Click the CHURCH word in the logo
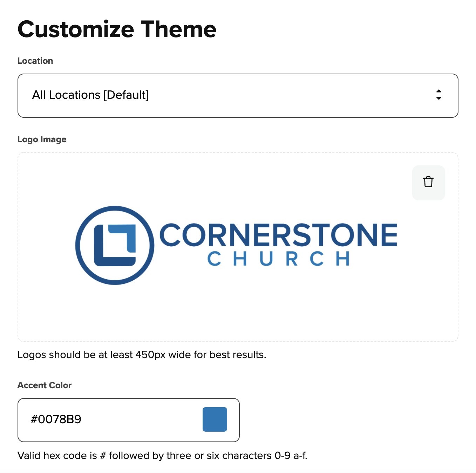The width and height of the screenshot is (476, 473). [278, 259]
